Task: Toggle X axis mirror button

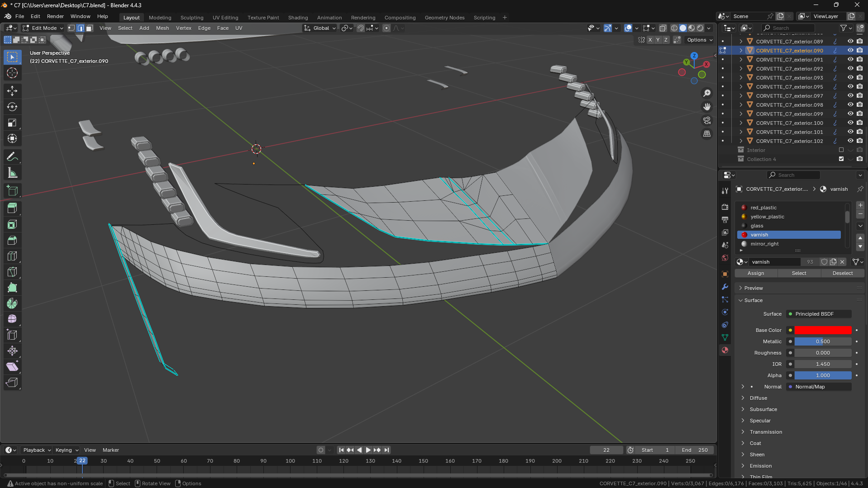Action: [x=650, y=40]
